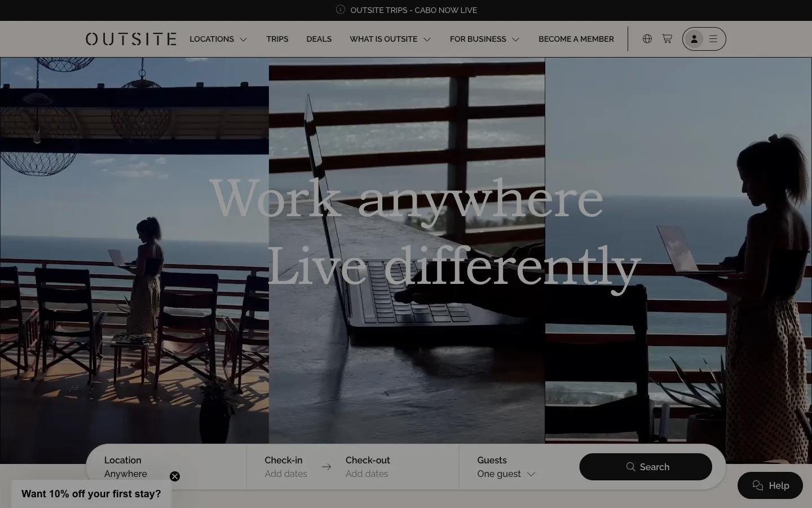This screenshot has width=812, height=508.
Task: Expand the What Is Outsite dropdown
Action: click(390, 39)
